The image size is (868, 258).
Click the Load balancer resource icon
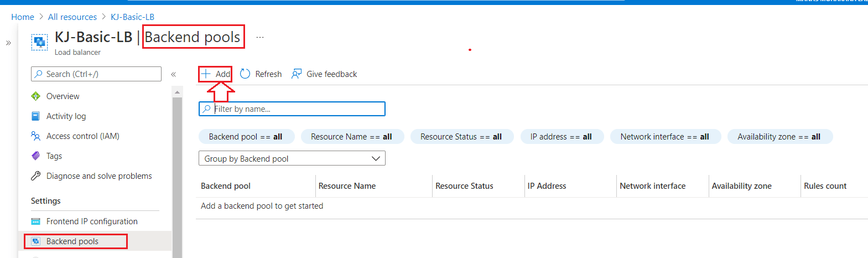point(39,42)
